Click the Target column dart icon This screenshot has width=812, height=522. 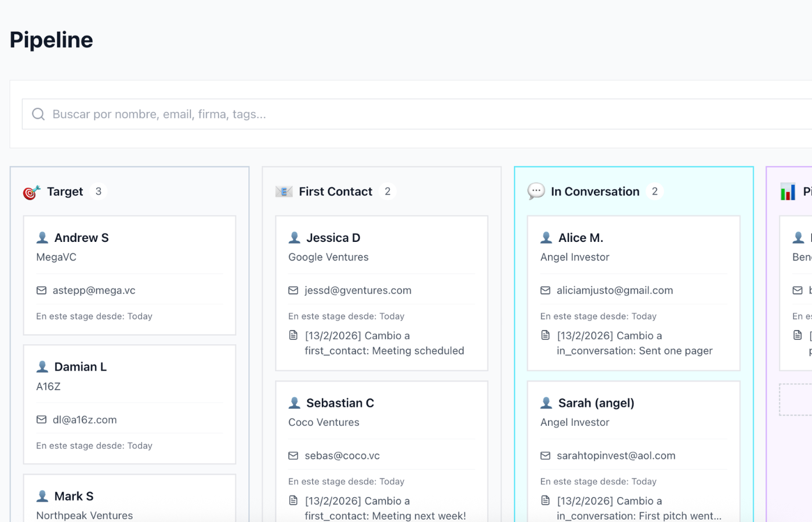[x=31, y=192]
